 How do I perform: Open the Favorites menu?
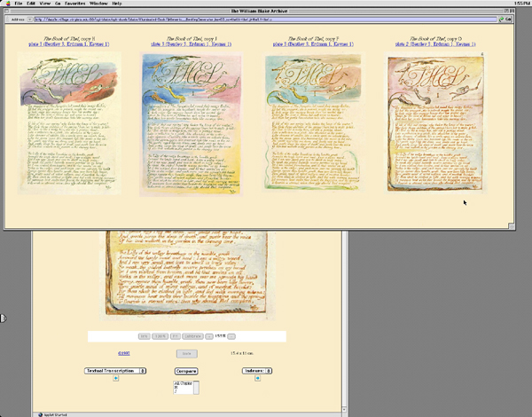75,4
